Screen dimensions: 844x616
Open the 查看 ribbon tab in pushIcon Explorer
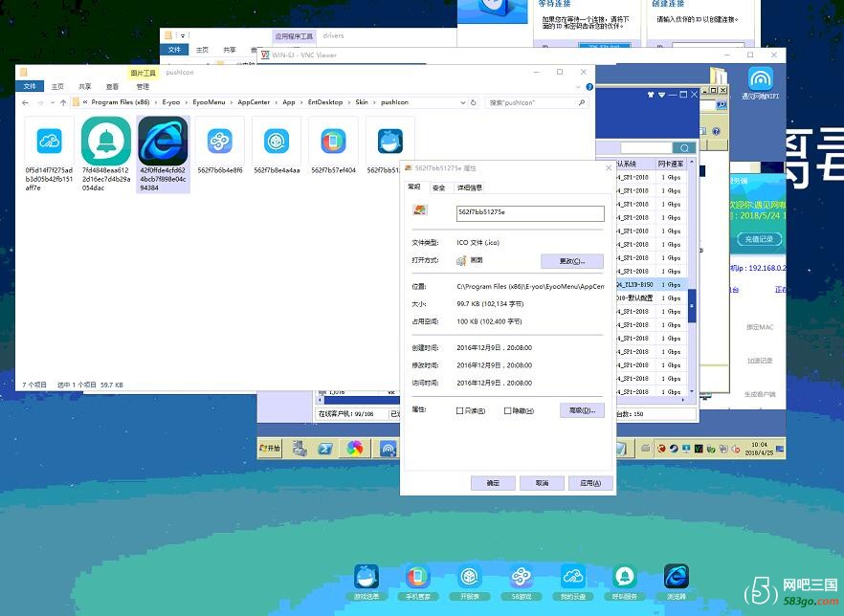coord(113,87)
